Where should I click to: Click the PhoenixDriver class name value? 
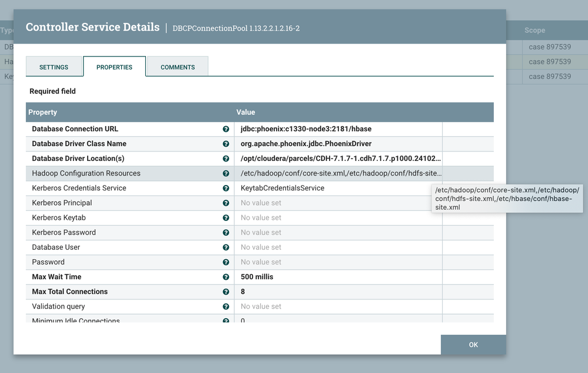[x=305, y=144]
